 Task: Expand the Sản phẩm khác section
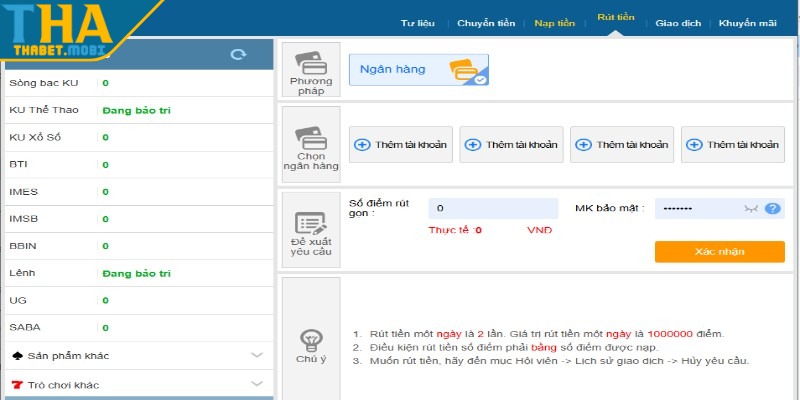point(257,355)
